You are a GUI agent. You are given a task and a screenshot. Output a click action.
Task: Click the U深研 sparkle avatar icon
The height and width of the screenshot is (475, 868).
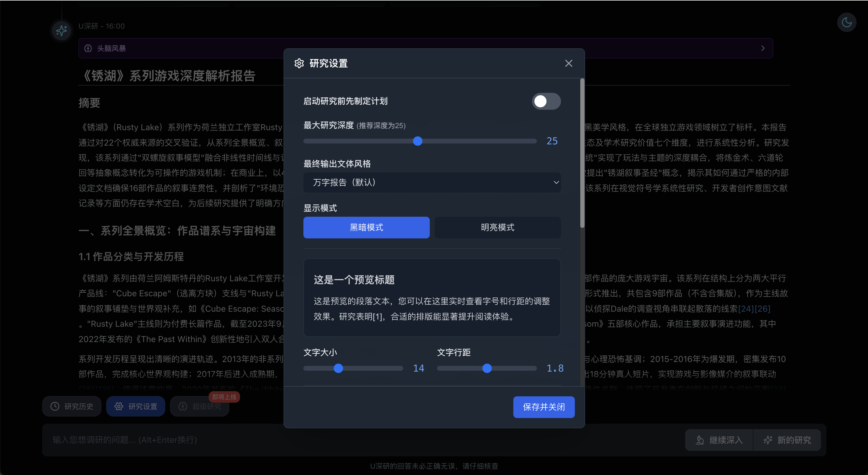coord(61,31)
